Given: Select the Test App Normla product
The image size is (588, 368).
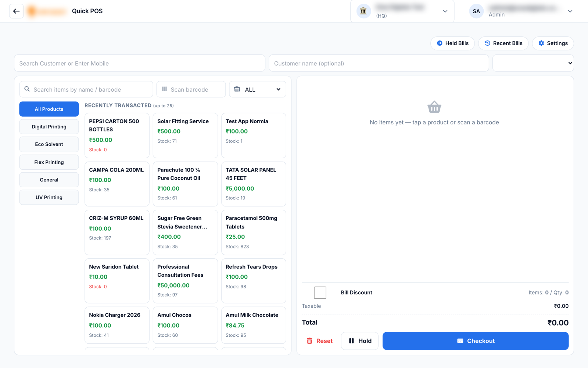Looking at the screenshot, I should (254, 135).
